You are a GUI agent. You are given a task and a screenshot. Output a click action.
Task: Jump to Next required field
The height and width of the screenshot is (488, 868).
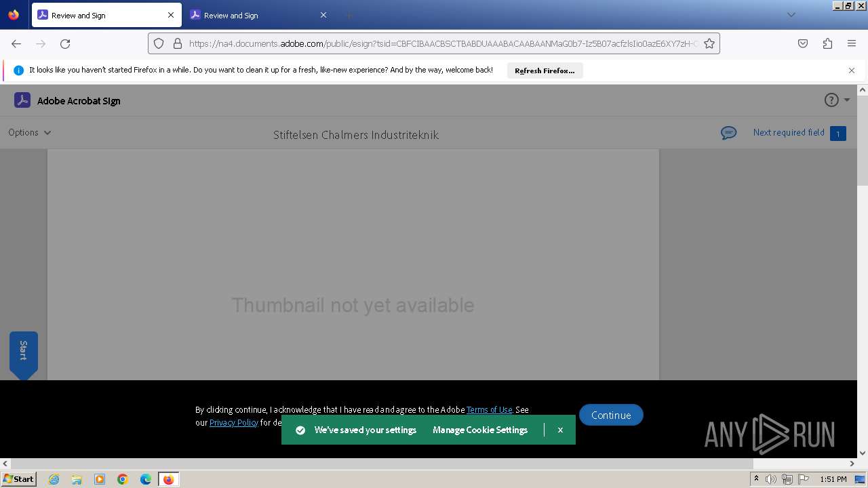(789, 132)
